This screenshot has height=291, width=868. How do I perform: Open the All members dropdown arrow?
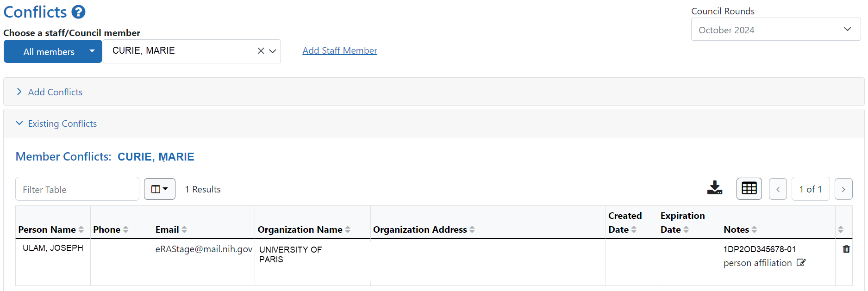coord(92,51)
